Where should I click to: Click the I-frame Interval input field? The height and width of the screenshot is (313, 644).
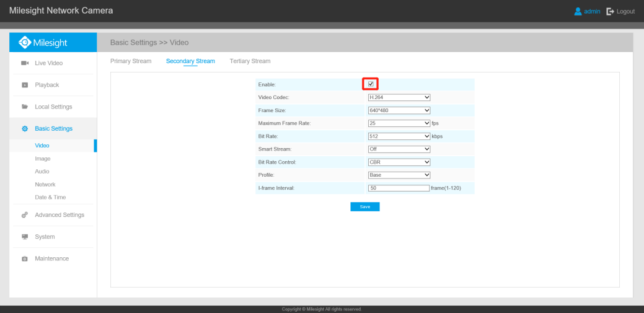pos(399,188)
